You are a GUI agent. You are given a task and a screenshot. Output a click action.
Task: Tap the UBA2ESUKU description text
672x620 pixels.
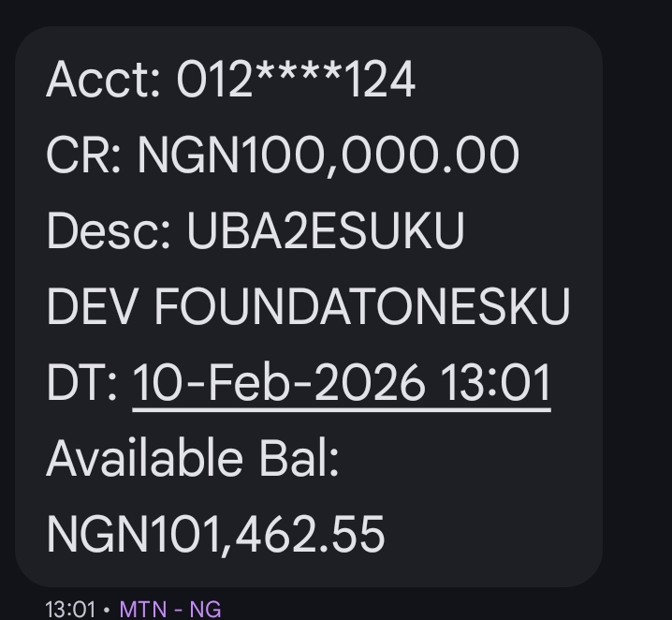326,232
